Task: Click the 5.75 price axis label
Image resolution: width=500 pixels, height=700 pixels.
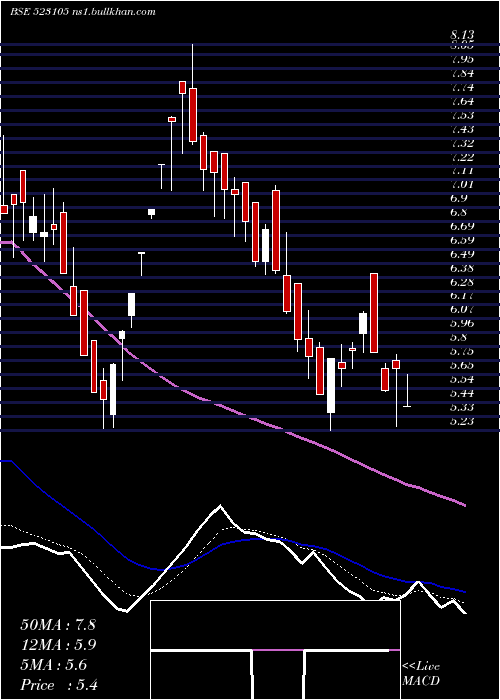Action: 462,351
